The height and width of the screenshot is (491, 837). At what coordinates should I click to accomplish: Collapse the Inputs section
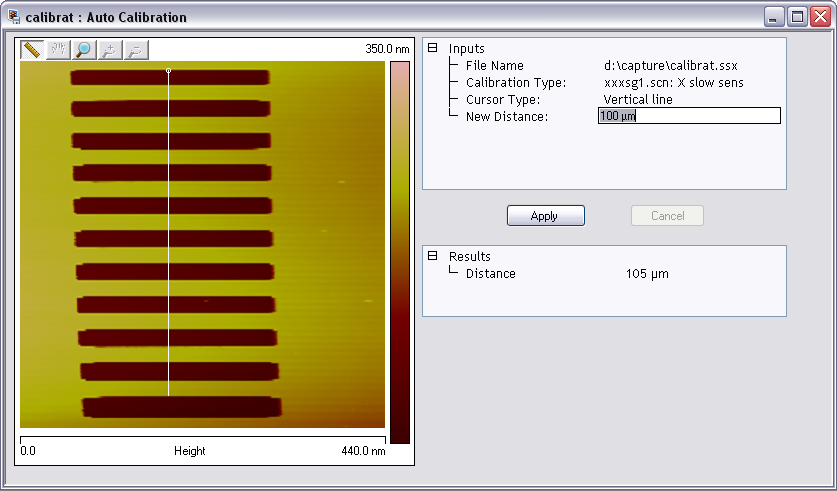coord(433,48)
